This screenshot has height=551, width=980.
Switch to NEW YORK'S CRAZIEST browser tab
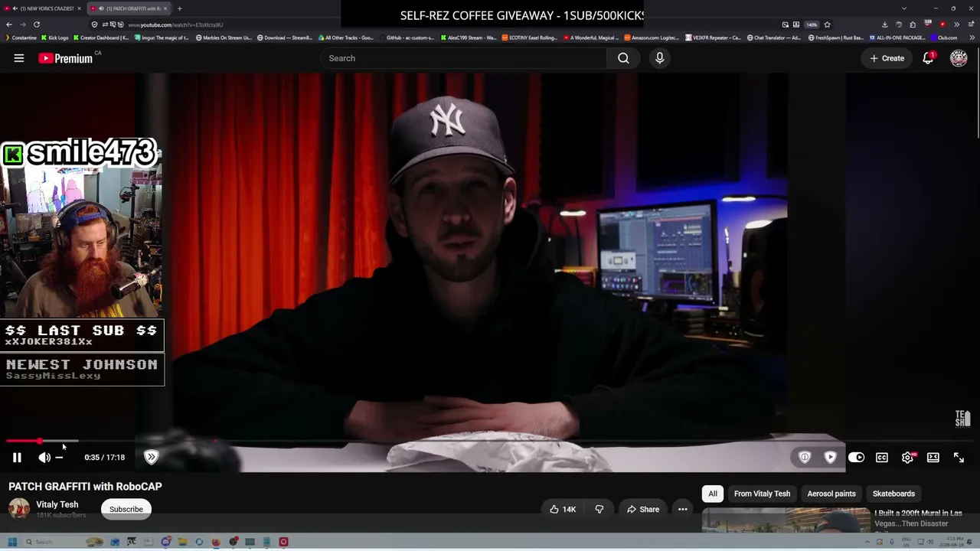pyautogui.click(x=44, y=8)
